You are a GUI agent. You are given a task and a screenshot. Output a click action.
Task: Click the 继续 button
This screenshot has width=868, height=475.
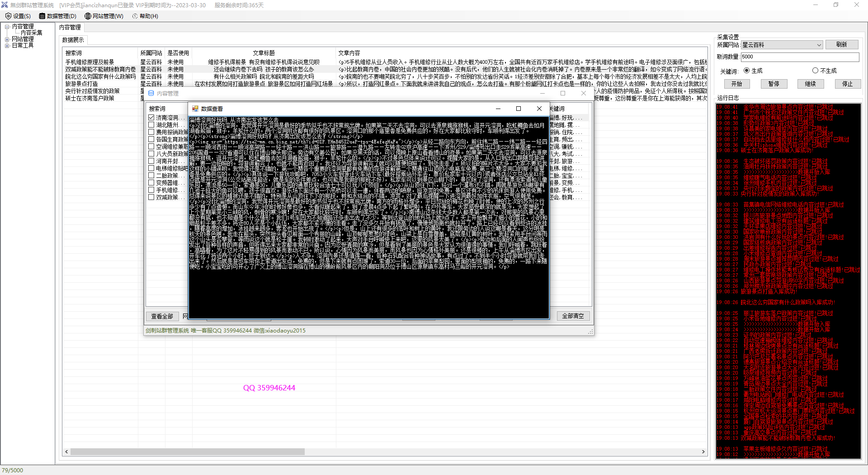811,84
